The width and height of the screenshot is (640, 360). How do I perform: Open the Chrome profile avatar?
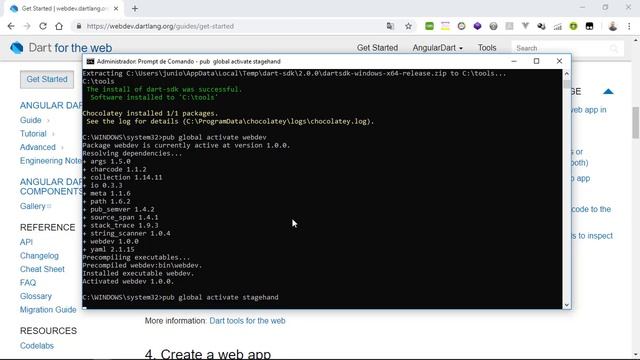click(x=613, y=26)
